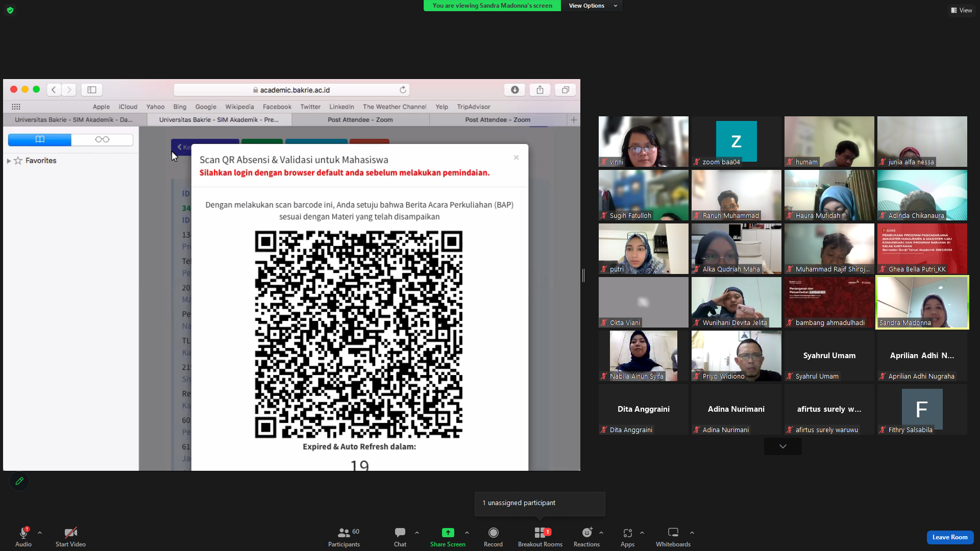Click the green encryption shield icon
The image size is (980, 551).
[10, 10]
